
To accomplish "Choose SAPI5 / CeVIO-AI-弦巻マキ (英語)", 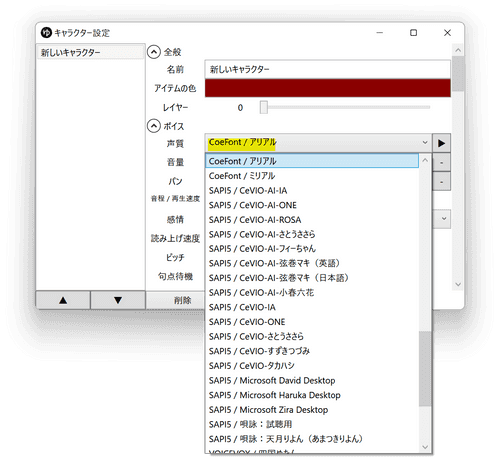I will tap(312, 263).
